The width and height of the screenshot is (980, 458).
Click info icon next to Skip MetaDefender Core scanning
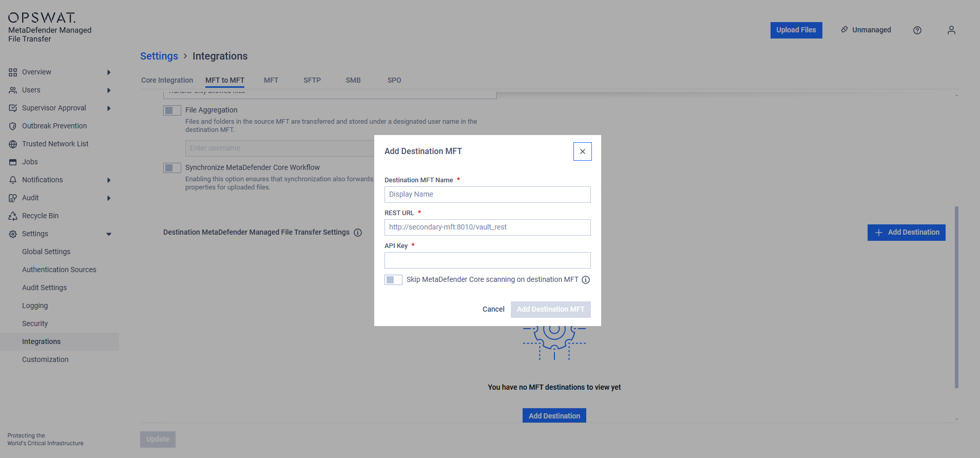pyautogui.click(x=586, y=280)
